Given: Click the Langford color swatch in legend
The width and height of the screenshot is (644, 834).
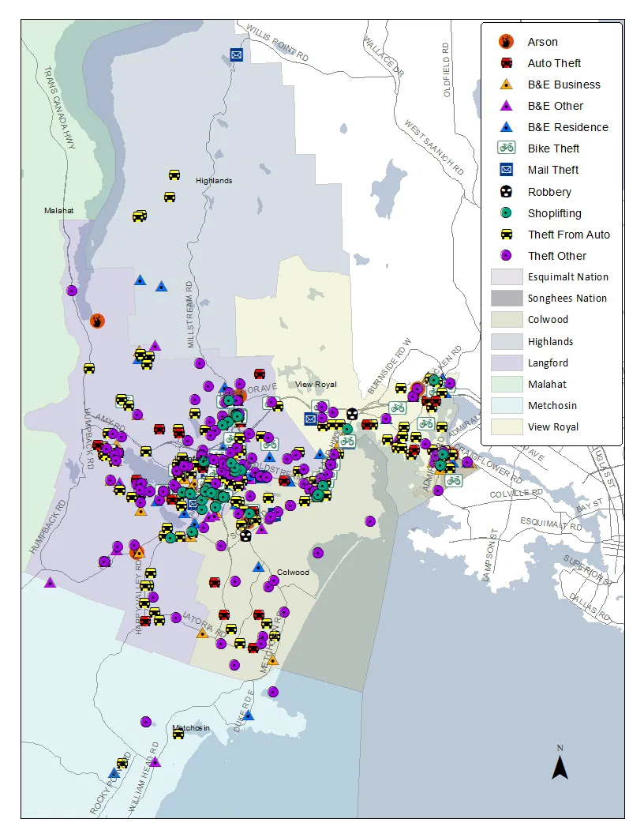Looking at the screenshot, I should (x=507, y=363).
